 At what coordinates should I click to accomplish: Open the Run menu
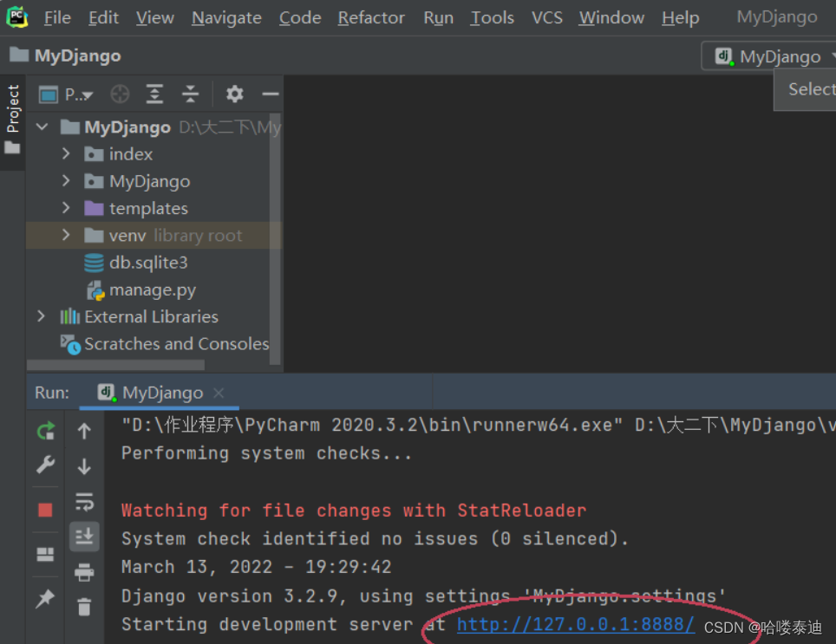click(x=438, y=17)
